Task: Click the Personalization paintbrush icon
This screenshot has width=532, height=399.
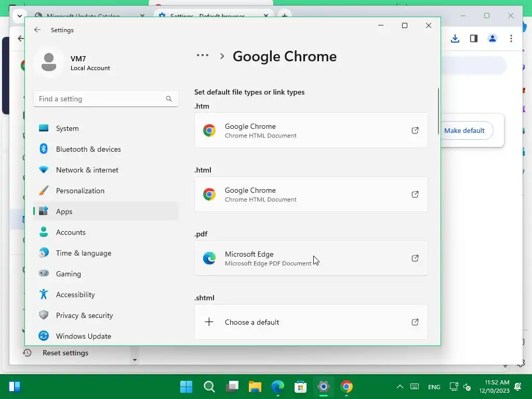Action: 44,190
